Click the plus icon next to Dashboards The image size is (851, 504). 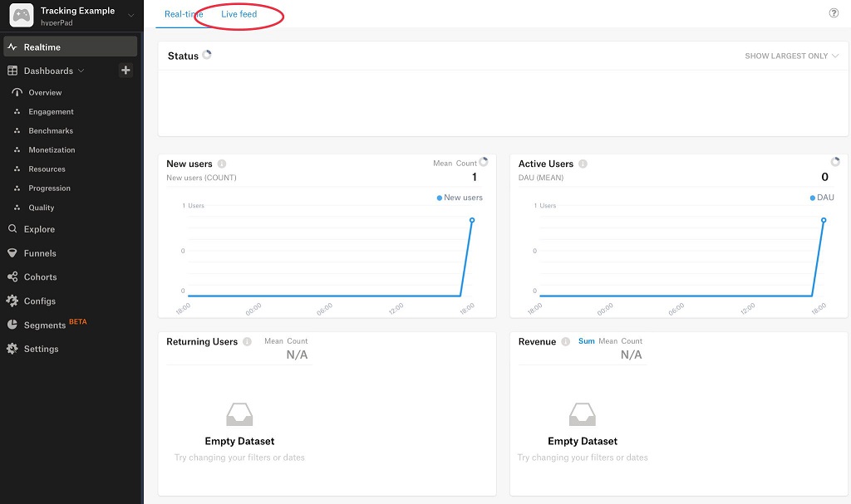(125, 71)
